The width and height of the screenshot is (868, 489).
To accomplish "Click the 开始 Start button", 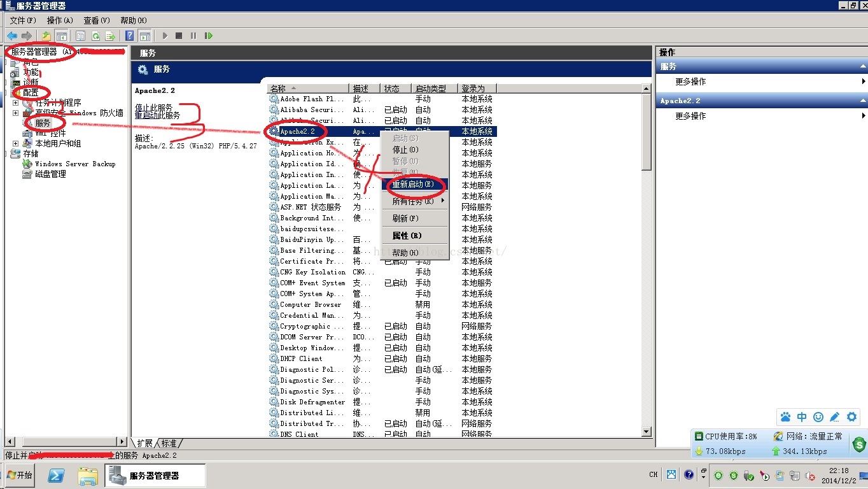I will click(x=19, y=476).
